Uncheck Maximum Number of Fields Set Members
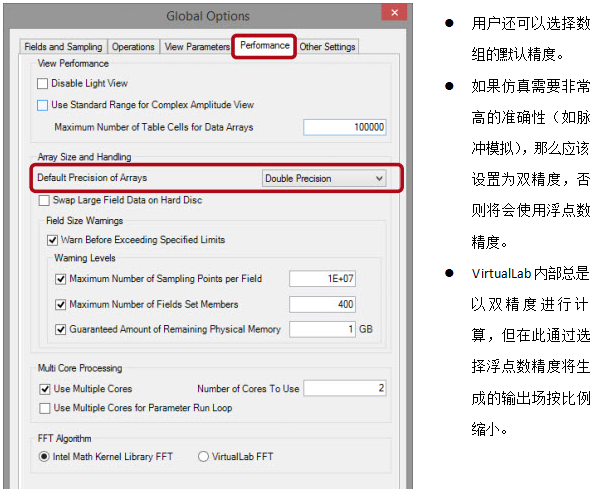 pos(61,304)
